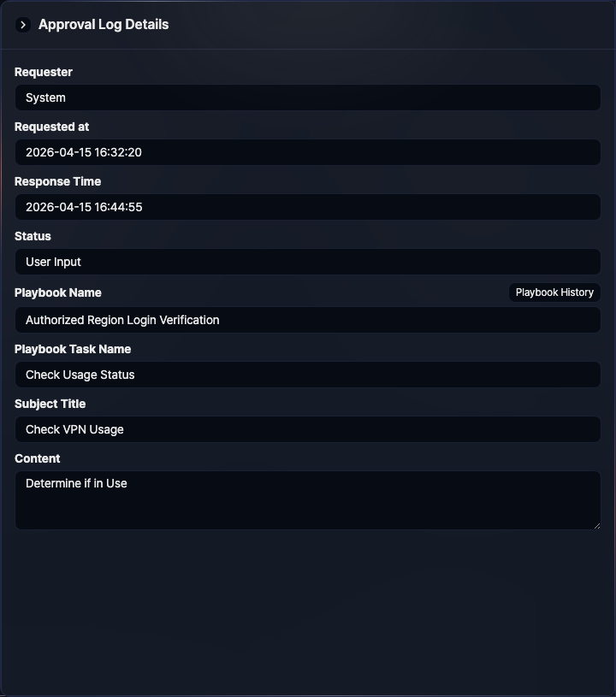Click the Approval Log Details title
The height and width of the screenshot is (697, 616).
[103, 25]
